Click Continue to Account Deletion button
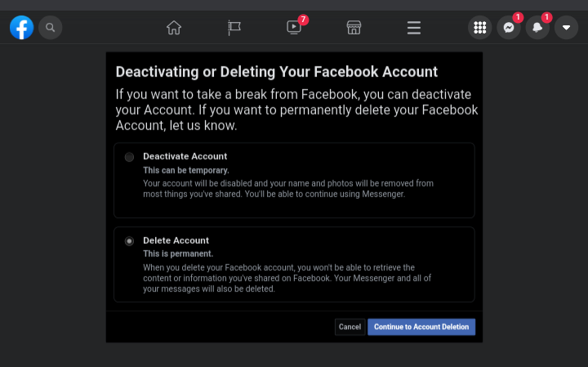The width and height of the screenshot is (588, 367). tap(421, 327)
